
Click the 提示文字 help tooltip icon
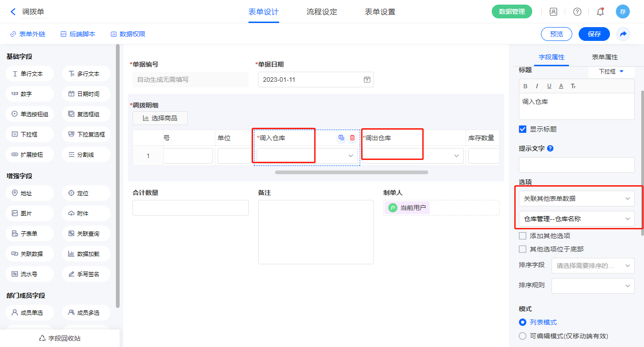tap(550, 148)
